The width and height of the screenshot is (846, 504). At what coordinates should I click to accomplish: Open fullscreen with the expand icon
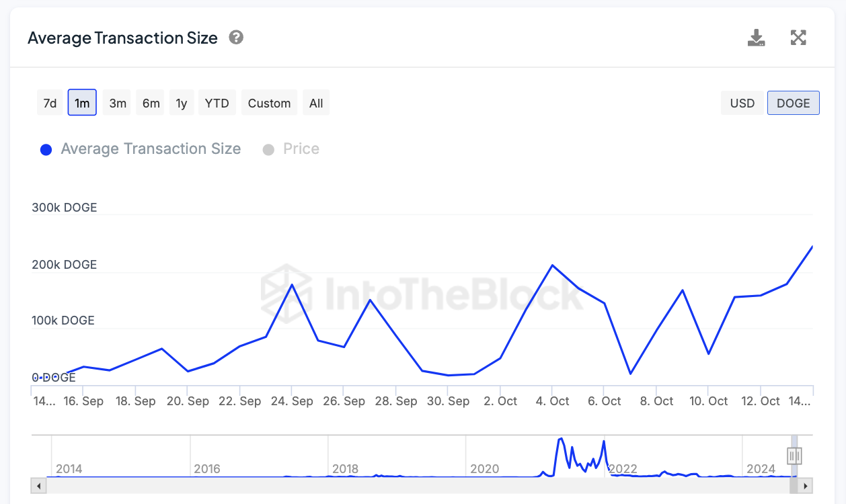pos(798,38)
